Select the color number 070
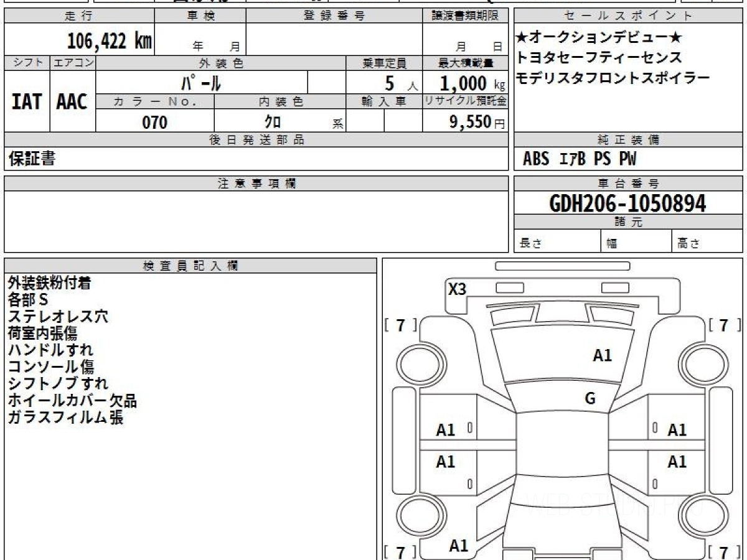The width and height of the screenshot is (747, 560). point(155,122)
